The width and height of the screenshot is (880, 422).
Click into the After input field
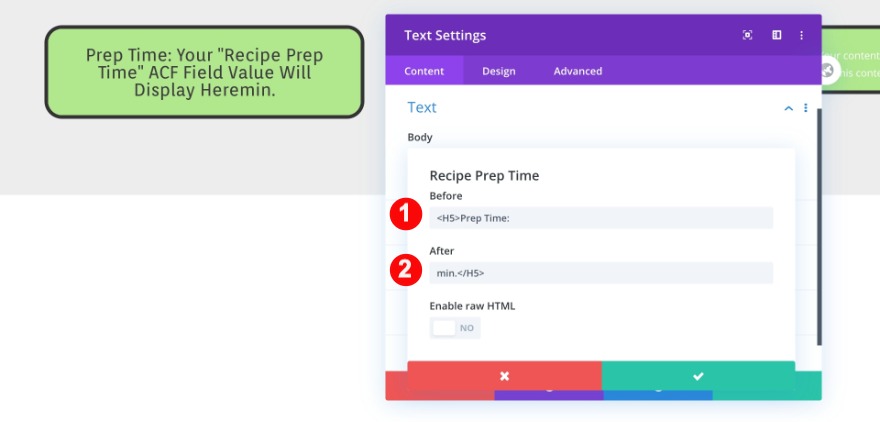[x=601, y=273]
